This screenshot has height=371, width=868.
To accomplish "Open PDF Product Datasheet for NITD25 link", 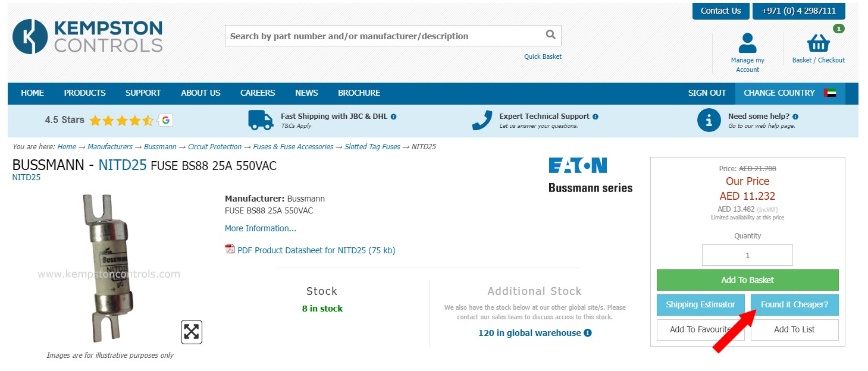I will [317, 250].
